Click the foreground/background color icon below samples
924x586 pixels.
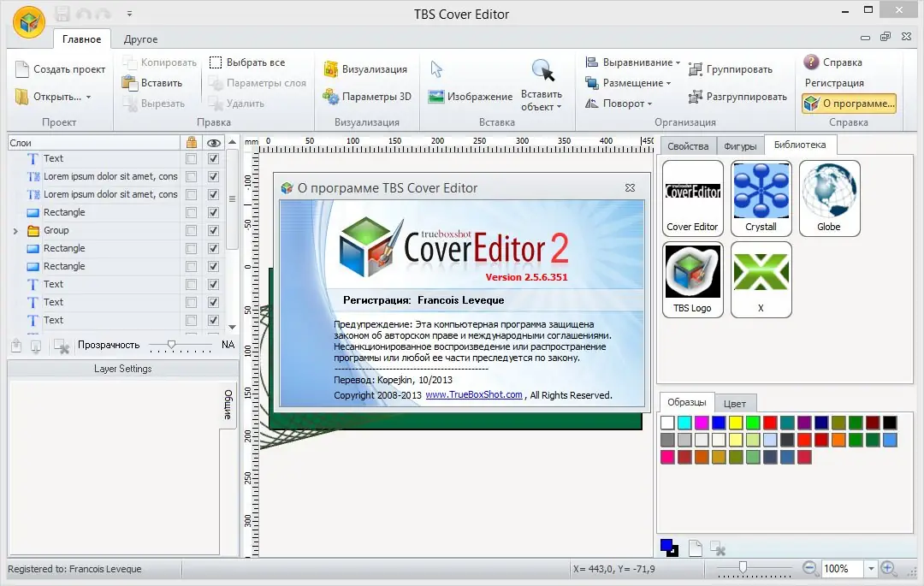pyautogui.click(x=669, y=548)
